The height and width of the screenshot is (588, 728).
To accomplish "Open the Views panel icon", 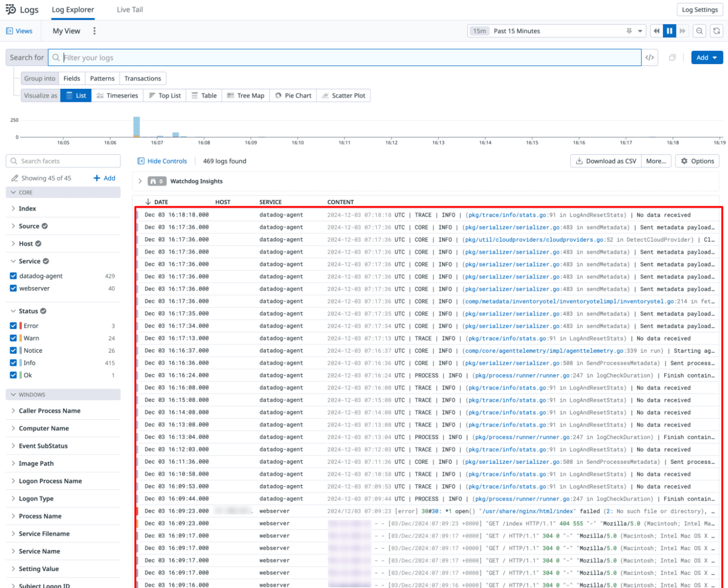I will [x=9, y=31].
